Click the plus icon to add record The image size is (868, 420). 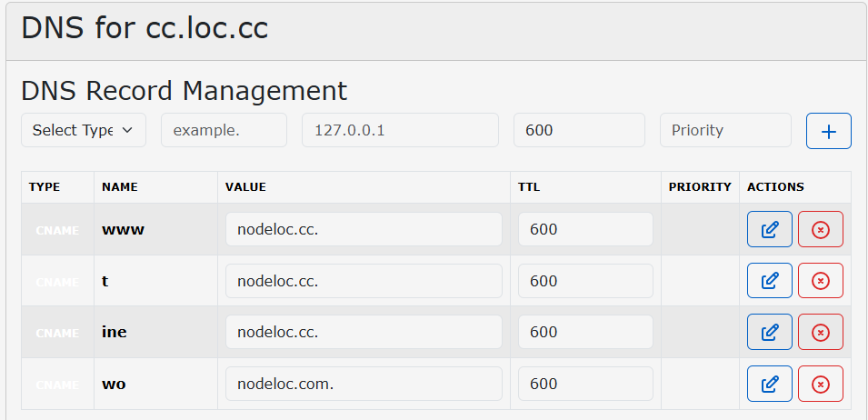click(x=828, y=131)
